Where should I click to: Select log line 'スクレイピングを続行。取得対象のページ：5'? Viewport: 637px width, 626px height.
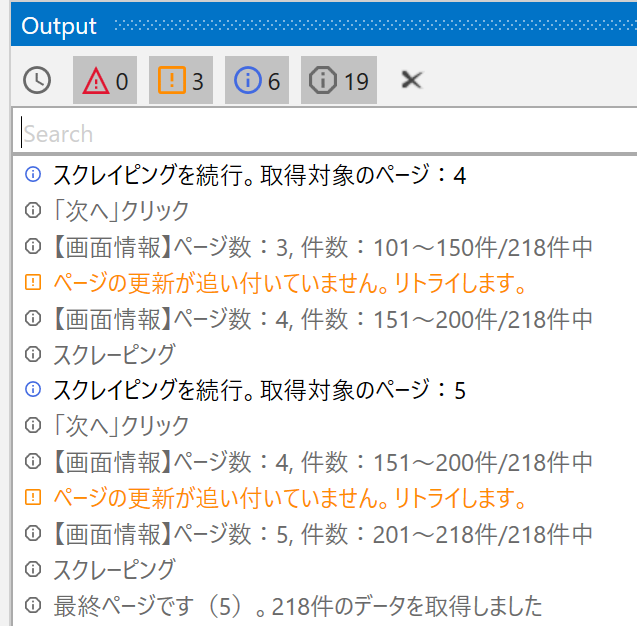coord(260,390)
